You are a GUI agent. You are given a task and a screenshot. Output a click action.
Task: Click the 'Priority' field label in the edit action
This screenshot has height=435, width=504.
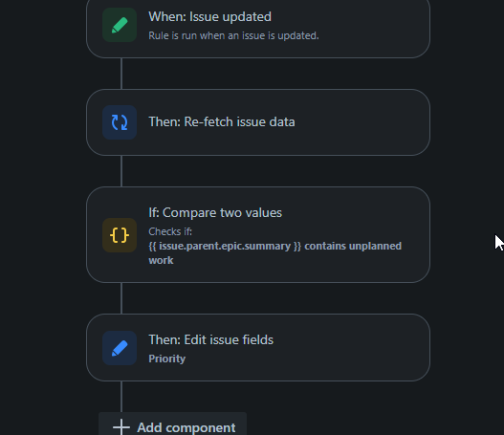(x=166, y=359)
